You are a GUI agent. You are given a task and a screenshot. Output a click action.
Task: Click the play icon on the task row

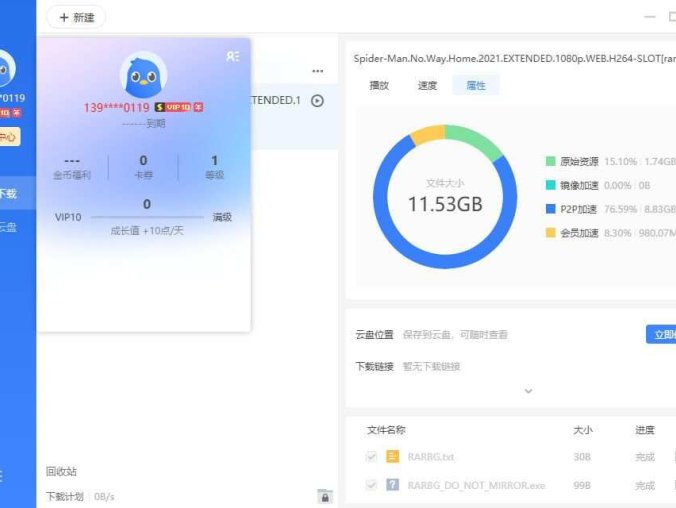tap(318, 100)
